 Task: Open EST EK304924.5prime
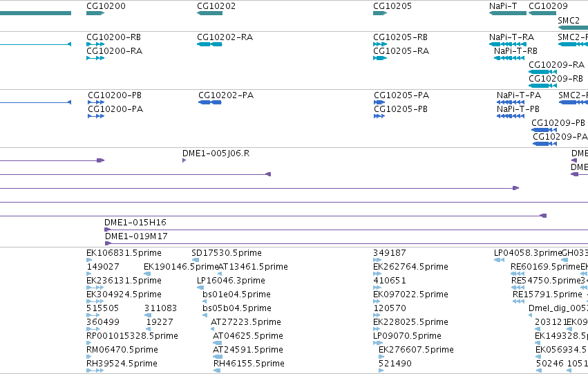click(124, 294)
